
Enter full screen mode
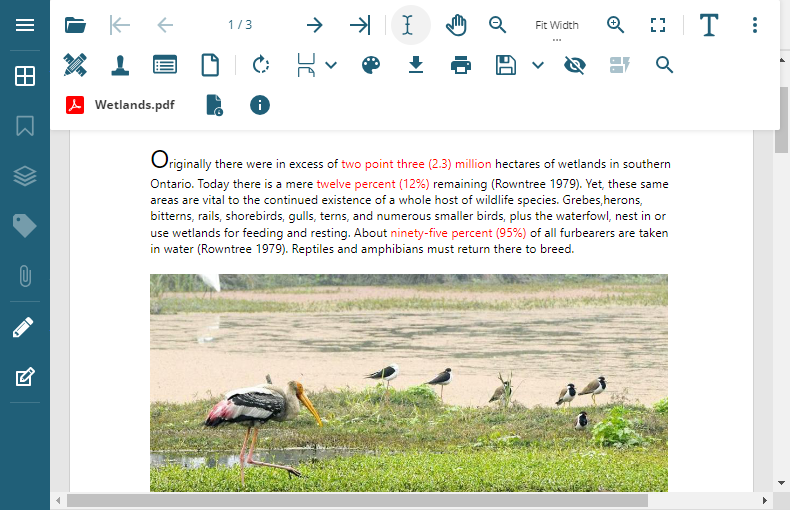pos(658,25)
